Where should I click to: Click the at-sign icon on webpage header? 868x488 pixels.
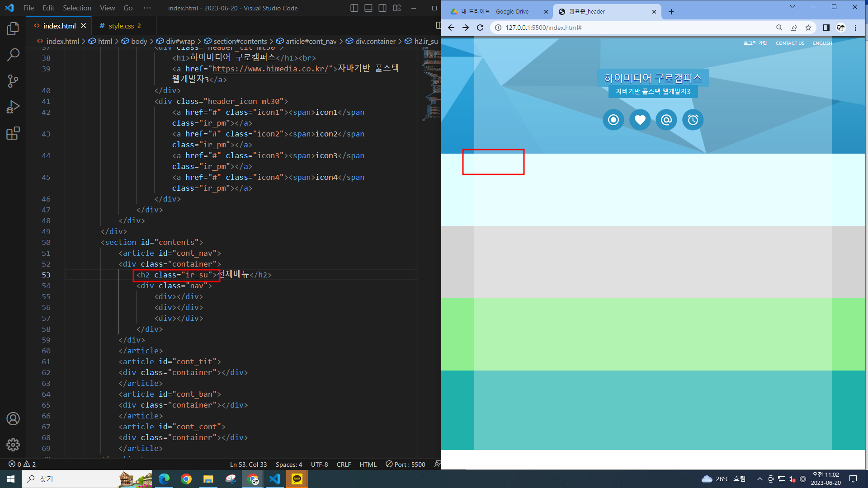pos(666,120)
